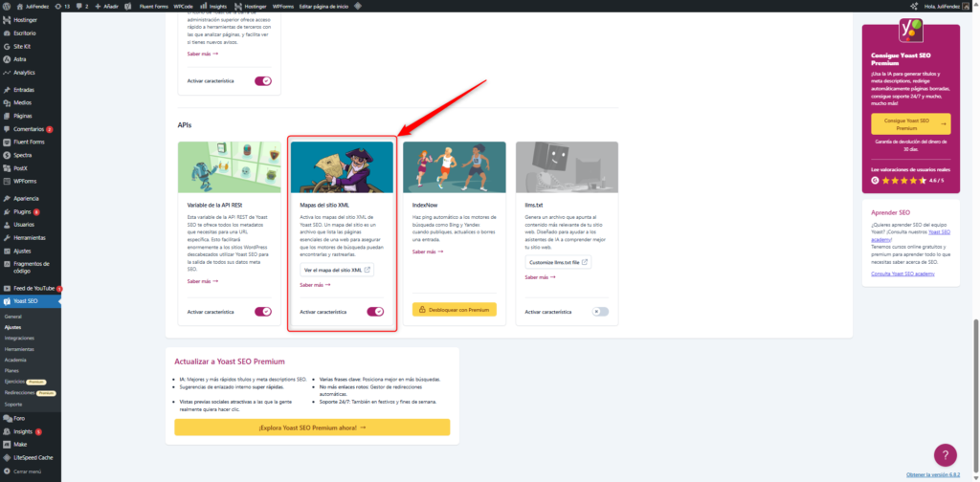This screenshot has height=482, width=980.
Task: Follow Saber más under Mapas del sitio XML
Action: (315, 285)
